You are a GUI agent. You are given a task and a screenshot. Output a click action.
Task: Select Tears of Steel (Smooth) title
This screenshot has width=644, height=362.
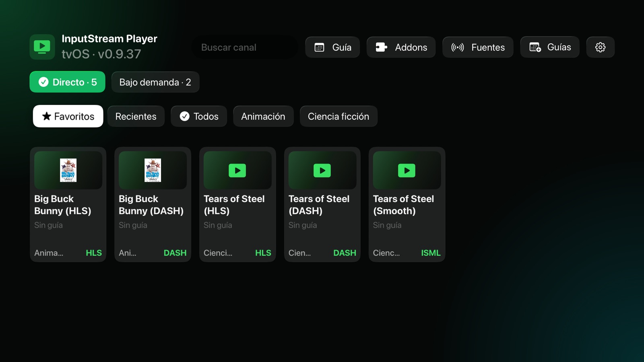404,205
